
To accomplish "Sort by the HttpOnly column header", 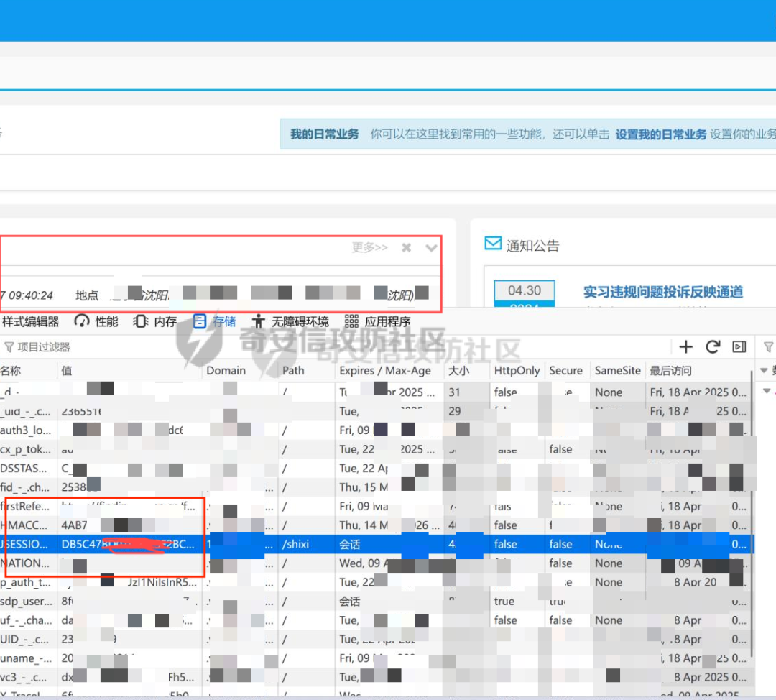I will pyautogui.click(x=517, y=371).
